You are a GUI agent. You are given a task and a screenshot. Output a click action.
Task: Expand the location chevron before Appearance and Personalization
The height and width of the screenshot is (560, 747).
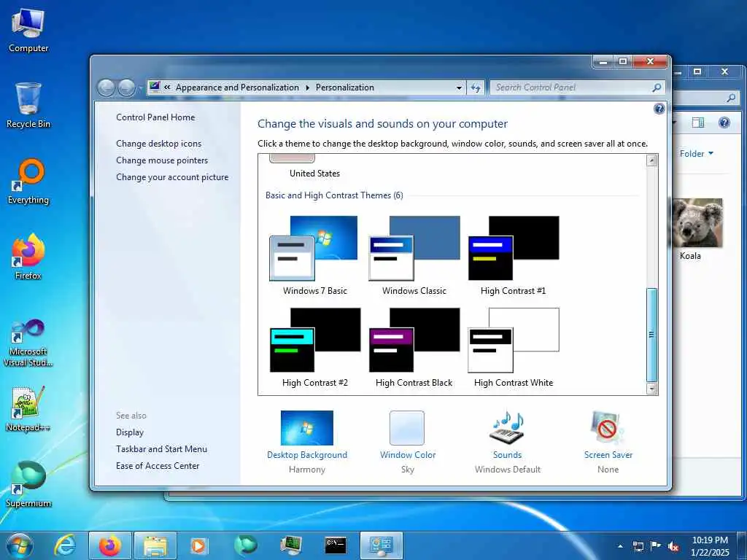167,87
